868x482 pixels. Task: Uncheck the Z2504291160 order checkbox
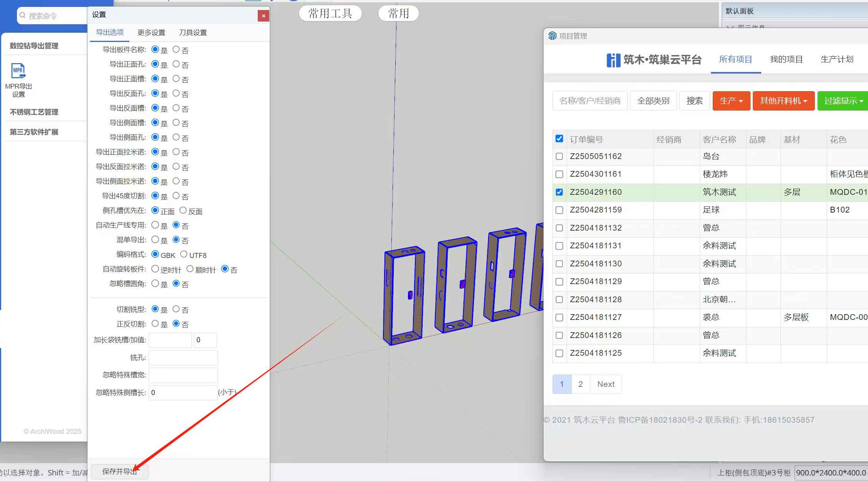tap(559, 192)
